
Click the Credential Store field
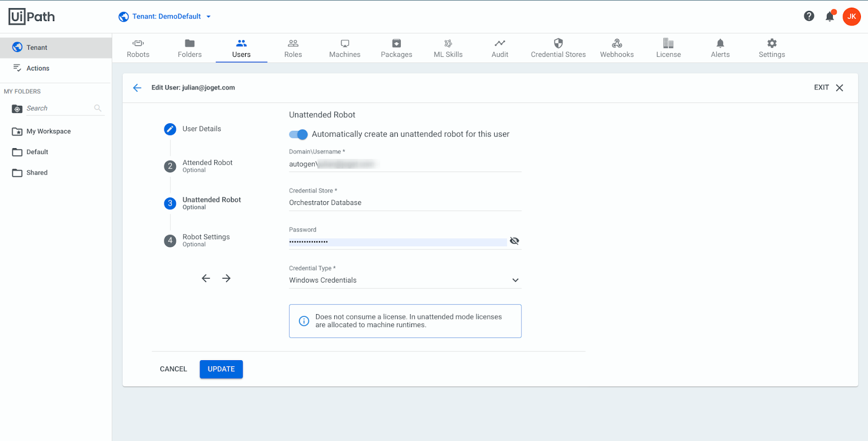(x=405, y=203)
